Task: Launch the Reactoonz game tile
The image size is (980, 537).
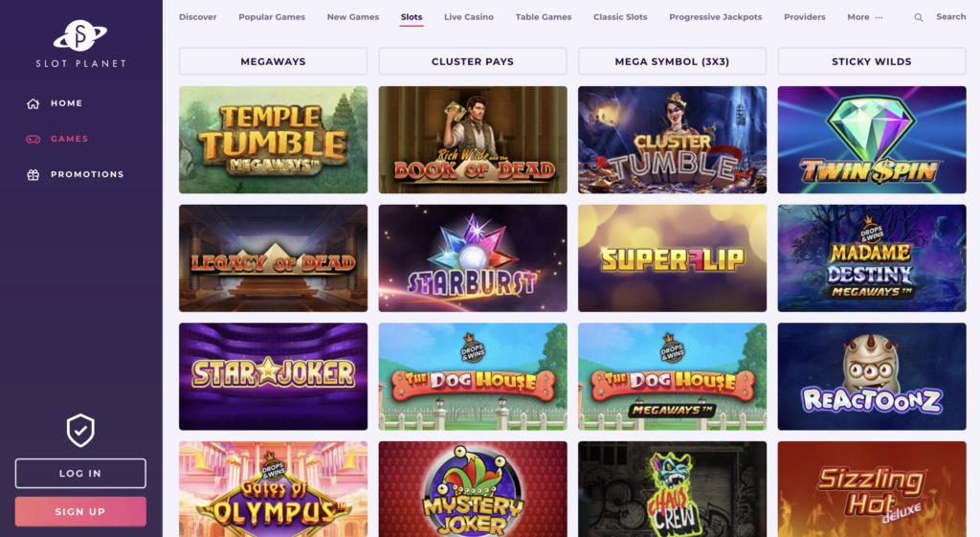Action: 871,376
